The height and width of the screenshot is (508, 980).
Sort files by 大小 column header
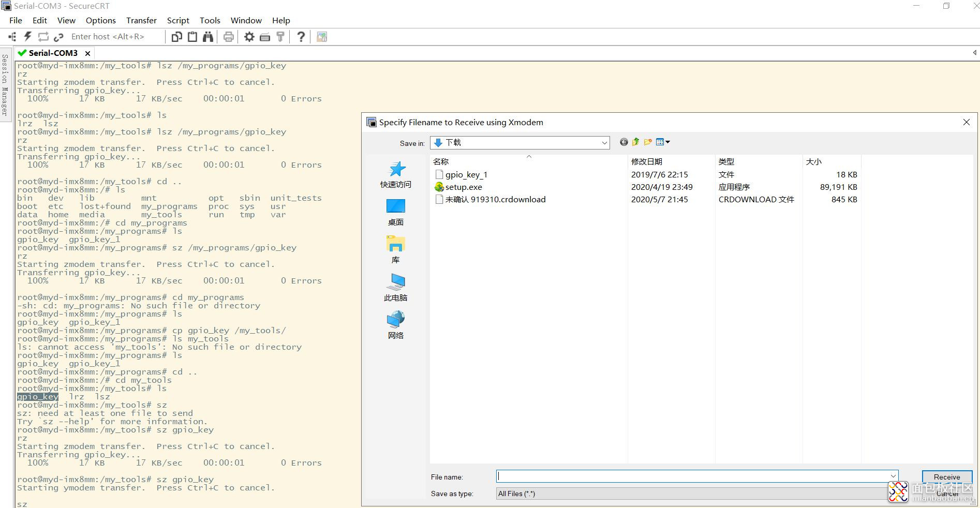point(831,161)
